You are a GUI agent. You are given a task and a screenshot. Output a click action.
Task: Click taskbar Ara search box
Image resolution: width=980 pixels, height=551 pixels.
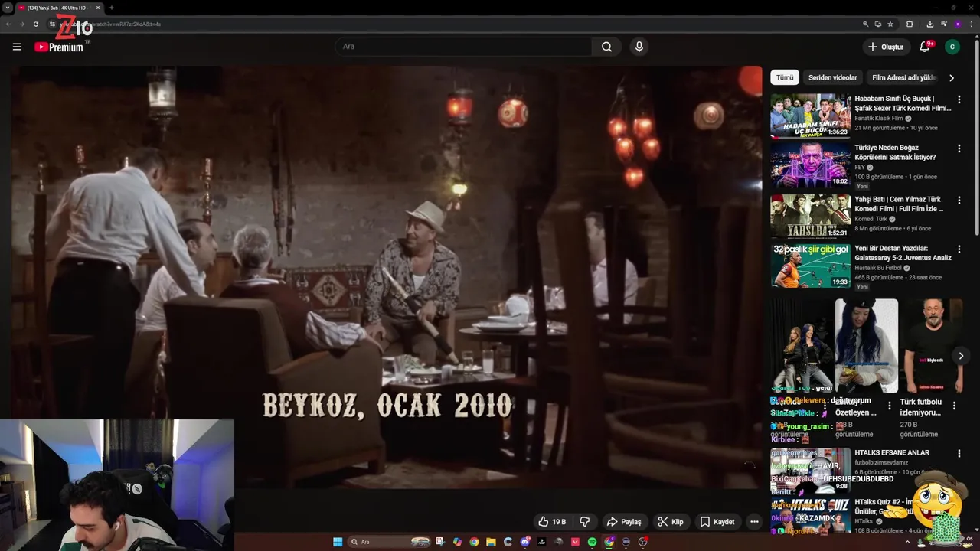388,542
